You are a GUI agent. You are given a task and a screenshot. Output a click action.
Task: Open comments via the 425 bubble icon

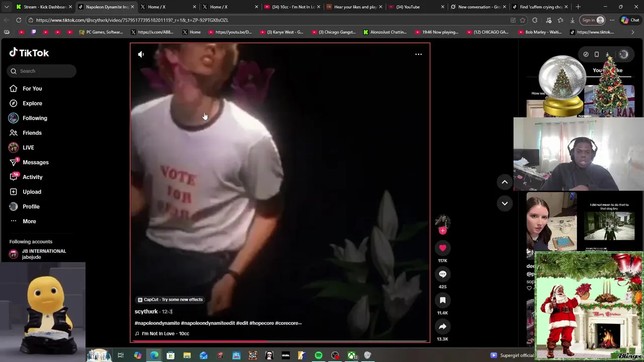443,274
